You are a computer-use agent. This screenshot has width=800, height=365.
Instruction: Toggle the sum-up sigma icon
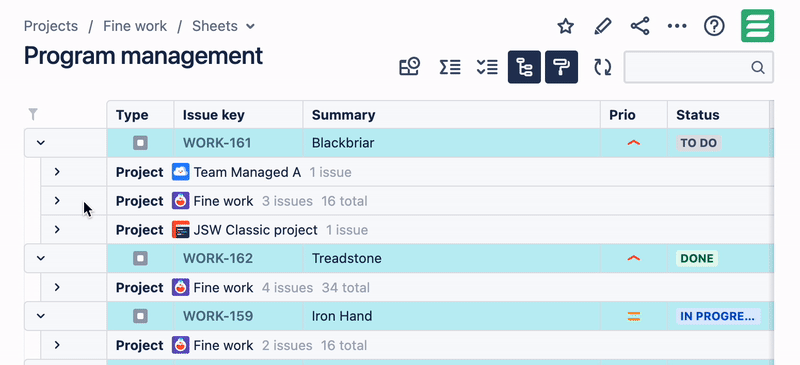(450, 67)
